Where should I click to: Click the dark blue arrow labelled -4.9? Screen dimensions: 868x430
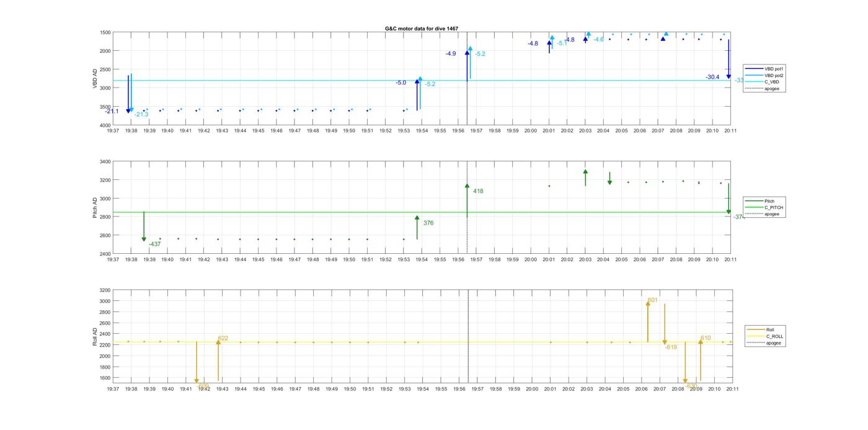[467, 66]
